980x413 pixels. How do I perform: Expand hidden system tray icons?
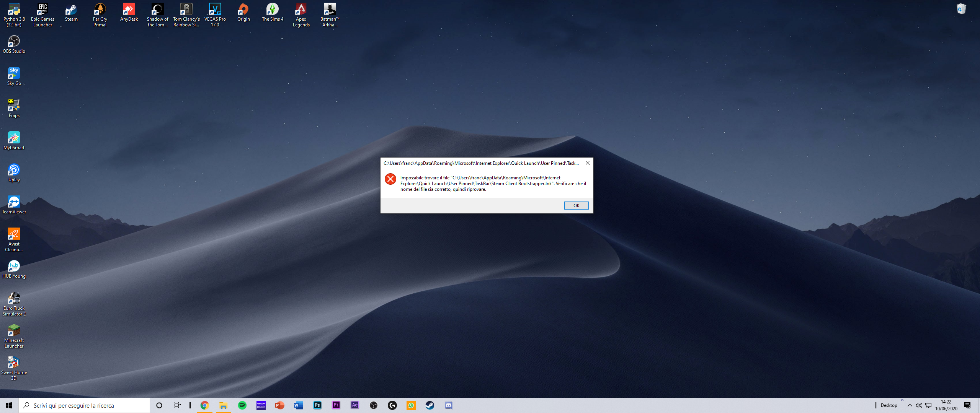pos(910,405)
